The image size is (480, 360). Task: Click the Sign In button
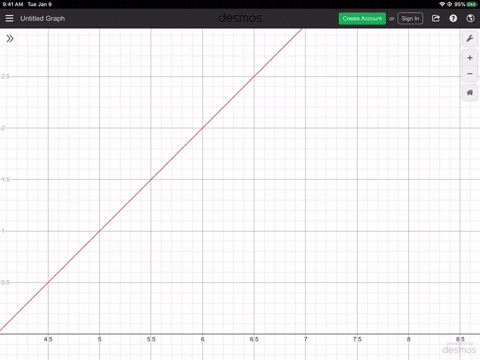click(x=410, y=18)
